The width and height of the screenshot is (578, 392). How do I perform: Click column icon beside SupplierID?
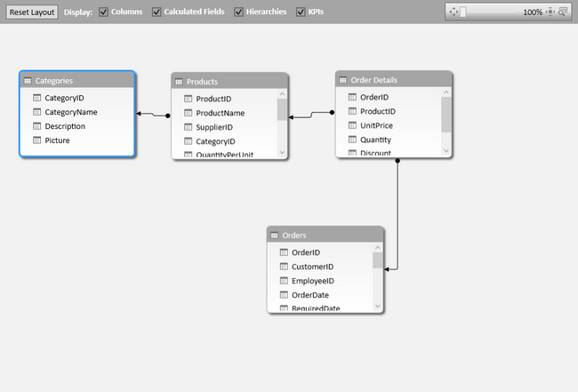coord(188,127)
